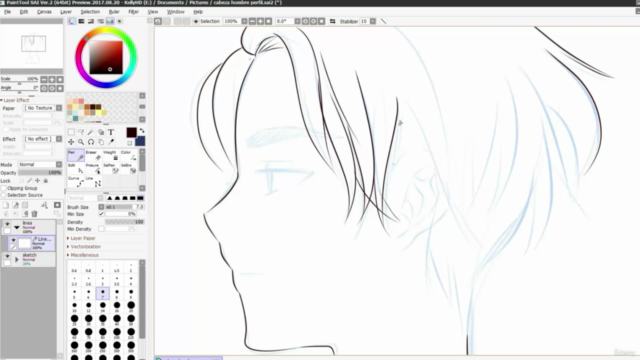Select the Hand pan tool

[101, 142]
